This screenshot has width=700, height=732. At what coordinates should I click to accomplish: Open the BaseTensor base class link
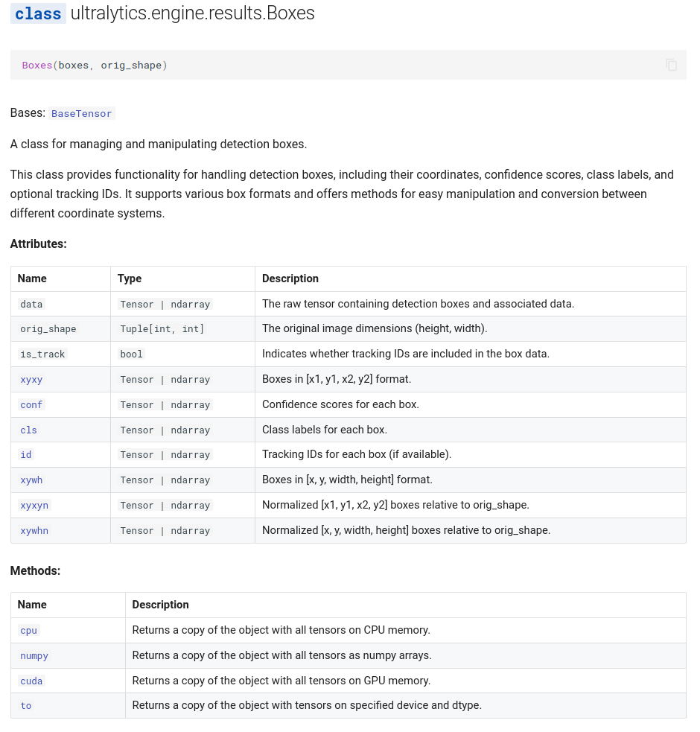tap(81, 113)
